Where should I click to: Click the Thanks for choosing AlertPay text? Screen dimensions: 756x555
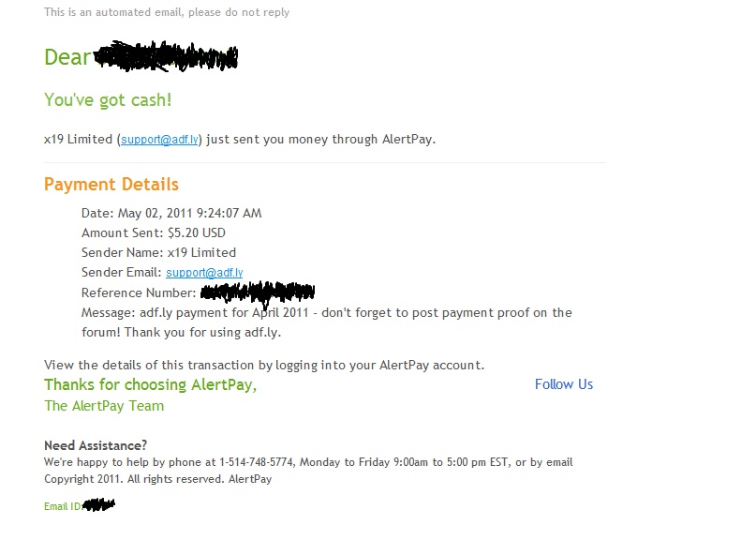pos(151,384)
